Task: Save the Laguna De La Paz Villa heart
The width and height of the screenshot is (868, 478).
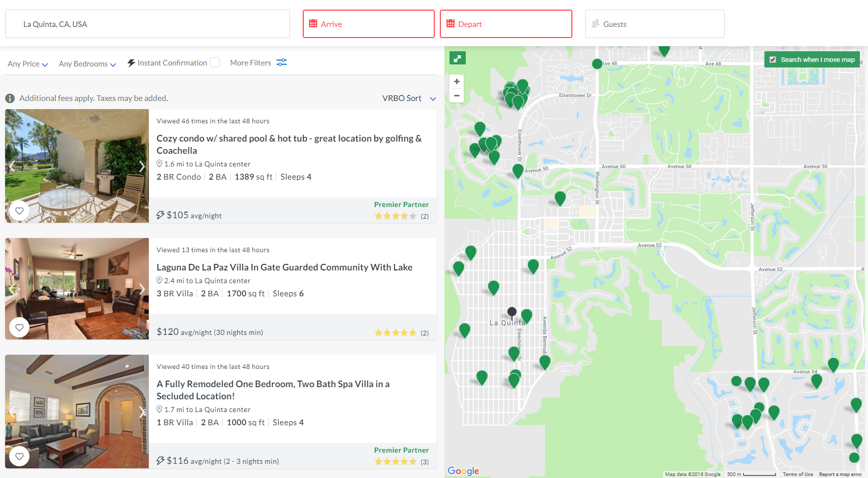Action: 19,327
